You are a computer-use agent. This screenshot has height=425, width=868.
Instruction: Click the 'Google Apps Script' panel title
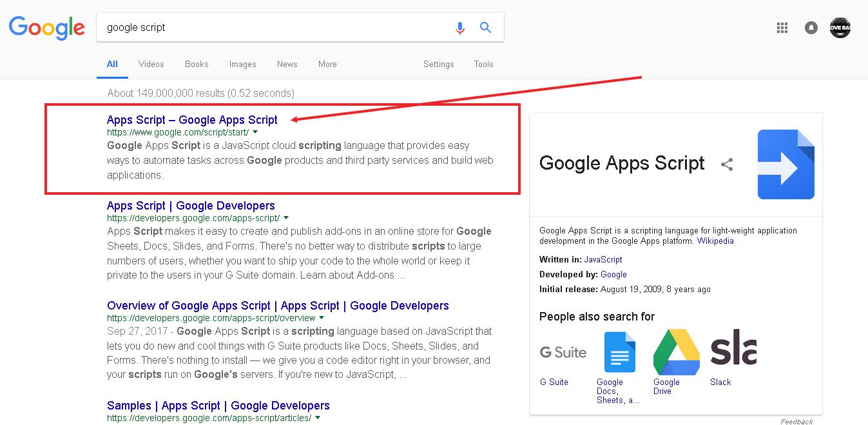coord(622,163)
